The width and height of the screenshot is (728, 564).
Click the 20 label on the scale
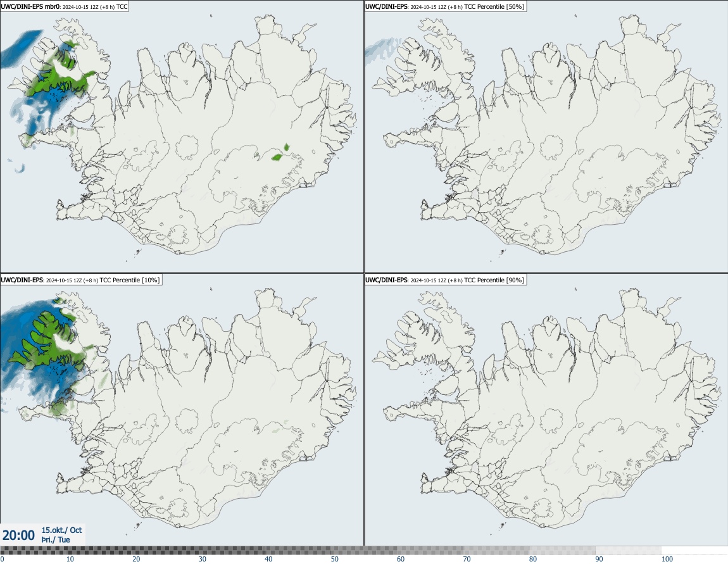pos(136,559)
